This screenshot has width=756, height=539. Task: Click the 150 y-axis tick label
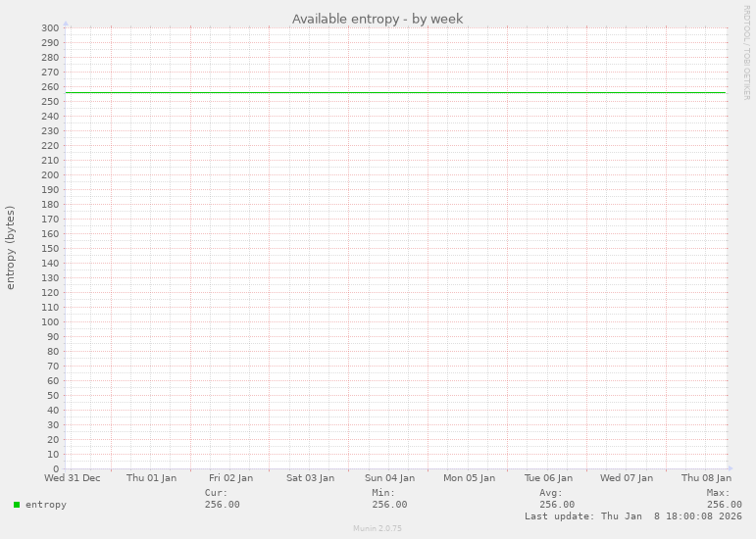click(x=50, y=249)
